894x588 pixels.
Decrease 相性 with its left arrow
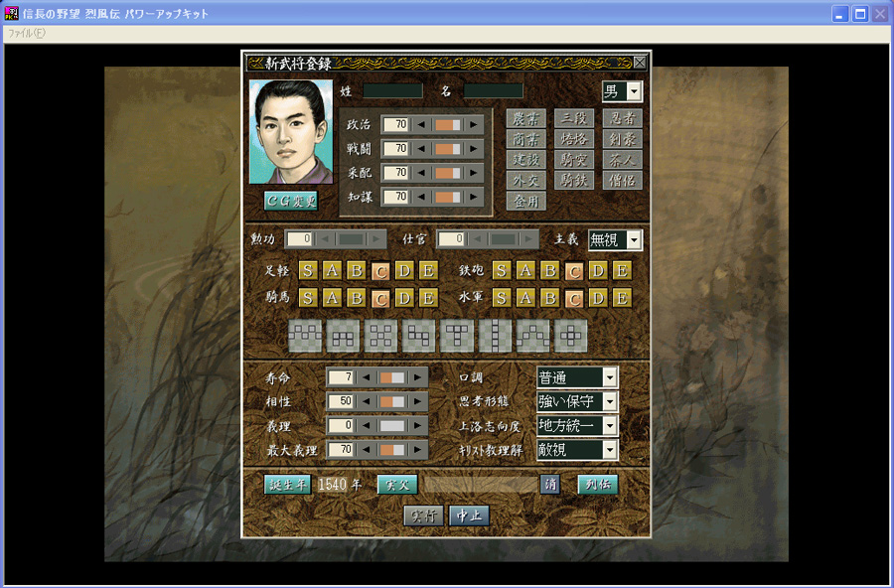coord(366,401)
